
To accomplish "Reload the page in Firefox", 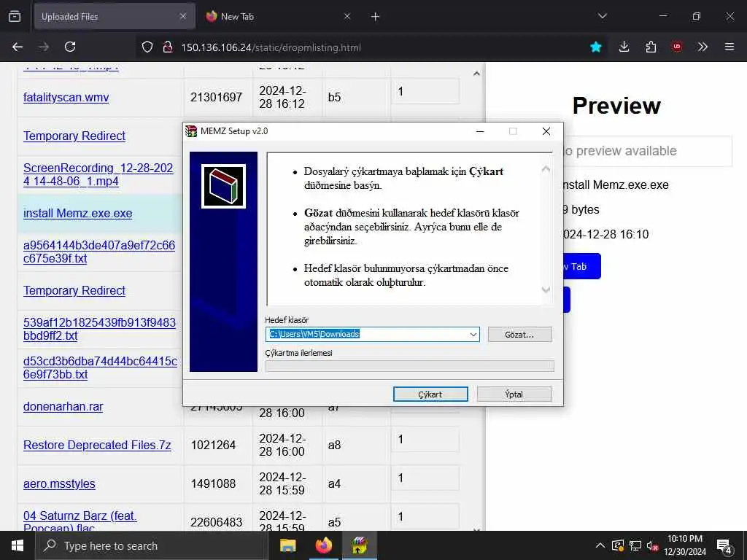I will click(70, 47).
